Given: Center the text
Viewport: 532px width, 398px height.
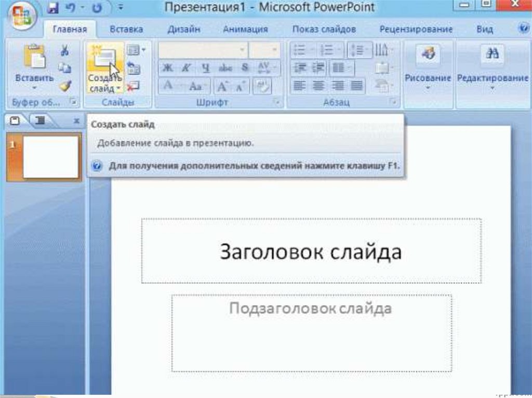Looking at the screenshot, I should [318, 86].
